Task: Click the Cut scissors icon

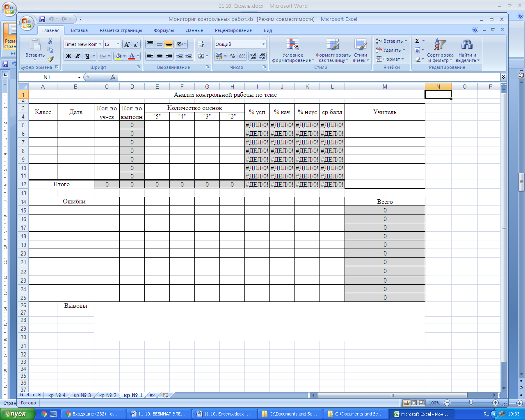Action: (50, 41)
